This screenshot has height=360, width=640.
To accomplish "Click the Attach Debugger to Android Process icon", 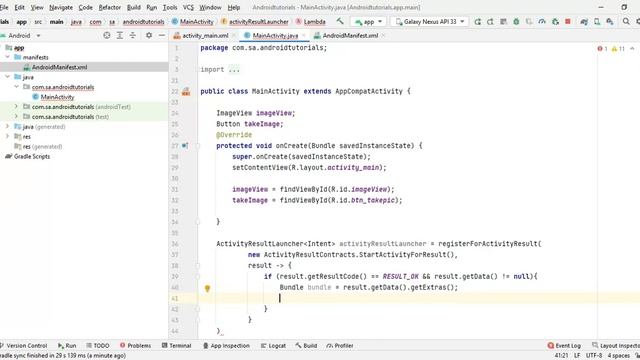I will click(555, 22).
